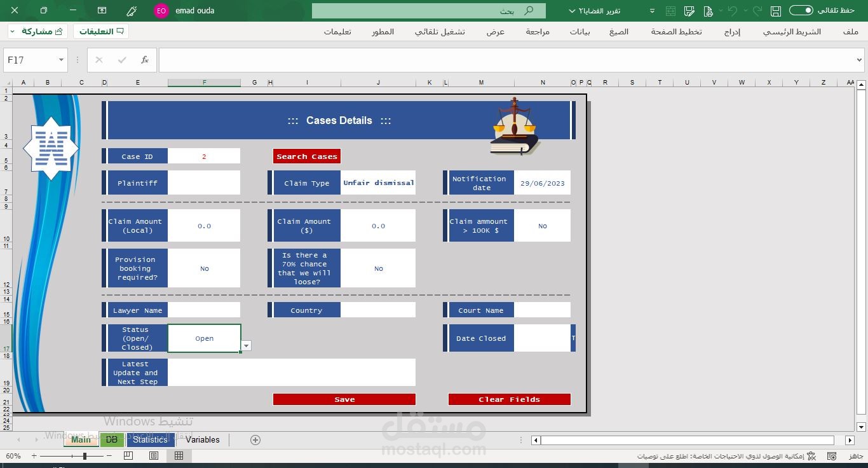Open the عرض (View) tab
The width and height of the screenshot is (868, 468).
(x=496, y=32)
